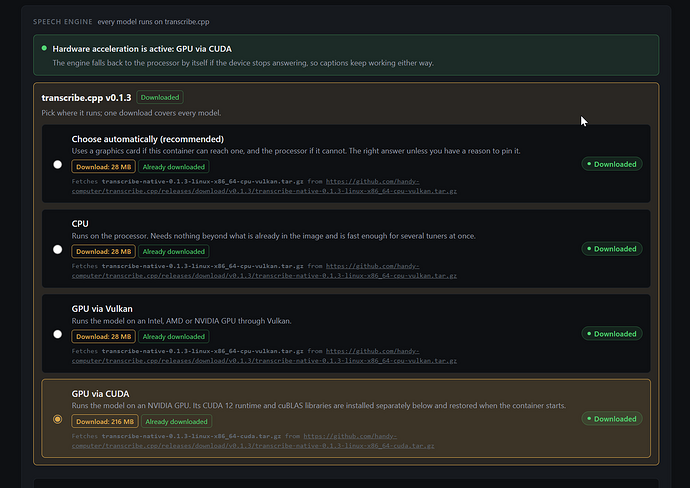The height and width of the screenshot is (488, 690).
Task: Click the GPU via CUDA title
Action: [100, 394]
